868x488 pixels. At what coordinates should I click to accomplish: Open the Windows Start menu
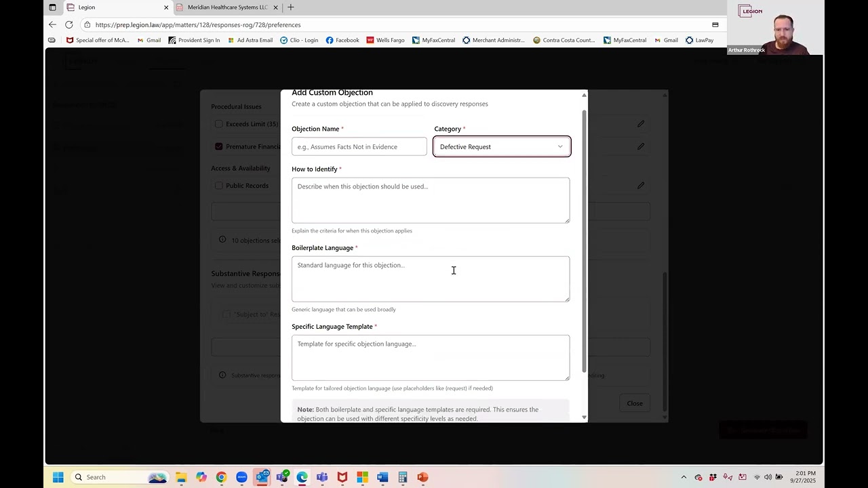pos(58,477)
